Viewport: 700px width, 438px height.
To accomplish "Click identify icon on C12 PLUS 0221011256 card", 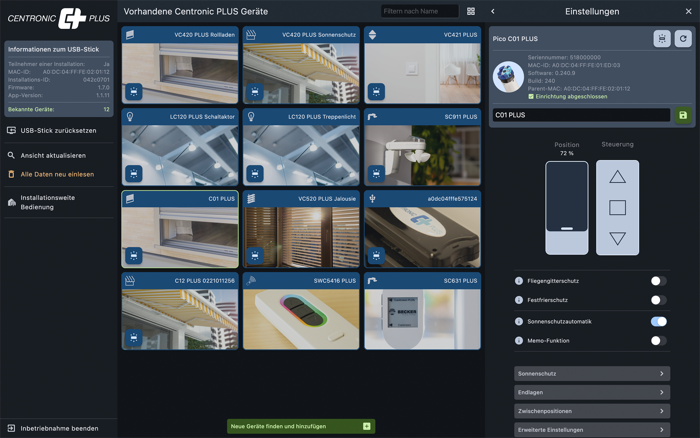I will 133,338.
